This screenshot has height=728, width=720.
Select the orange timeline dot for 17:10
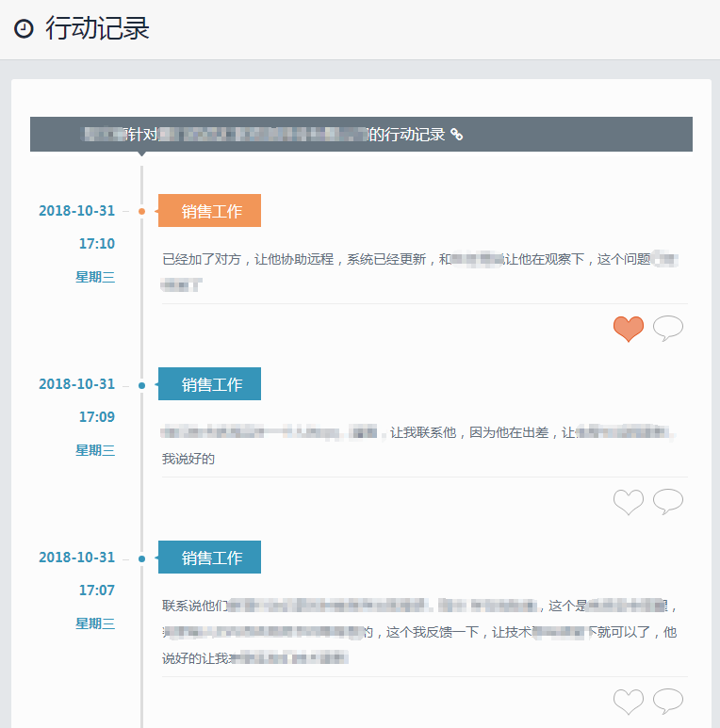point(141,212)
